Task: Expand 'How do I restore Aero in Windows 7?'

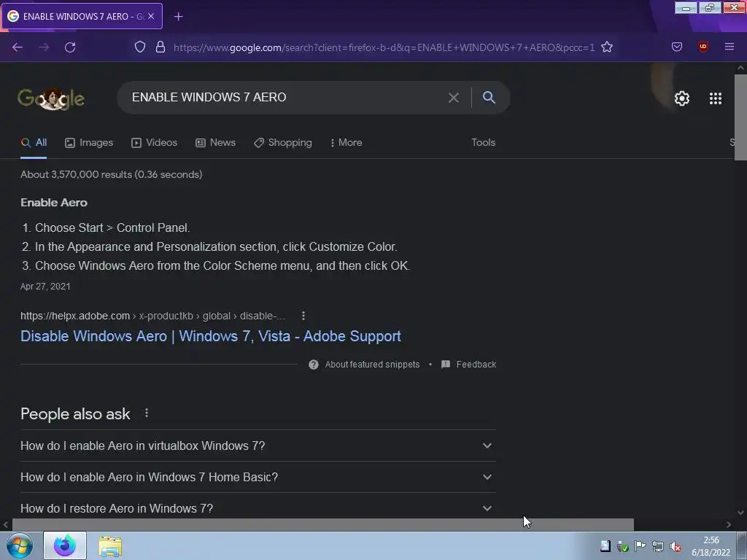Action: tap(258, 507)
